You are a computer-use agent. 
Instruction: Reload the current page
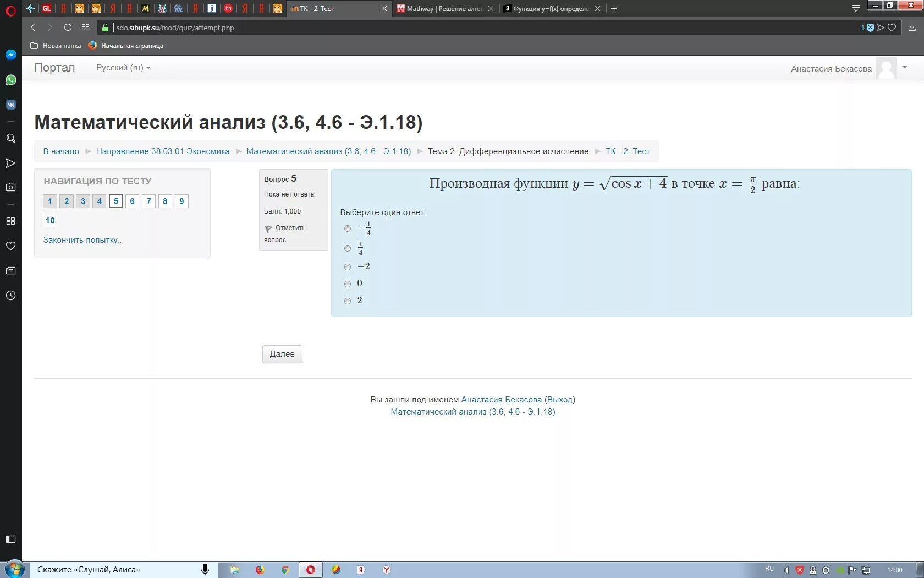68,28
